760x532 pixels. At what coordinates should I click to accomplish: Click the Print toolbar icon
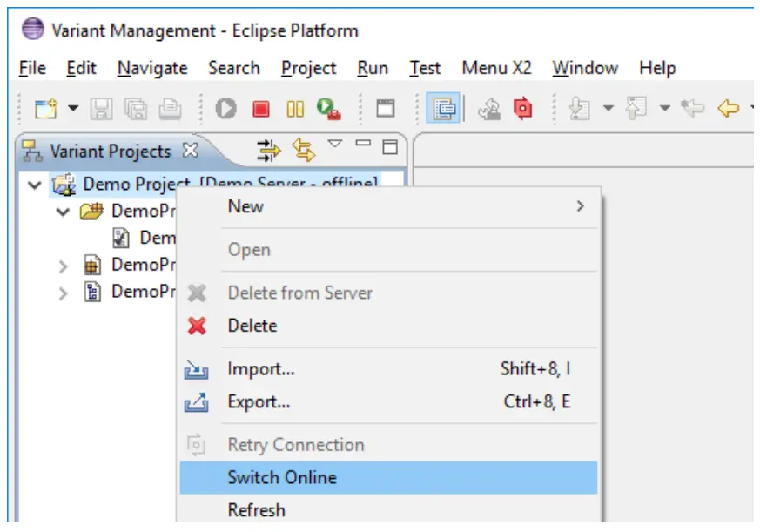pyautogui.click(x=170, y=109)
